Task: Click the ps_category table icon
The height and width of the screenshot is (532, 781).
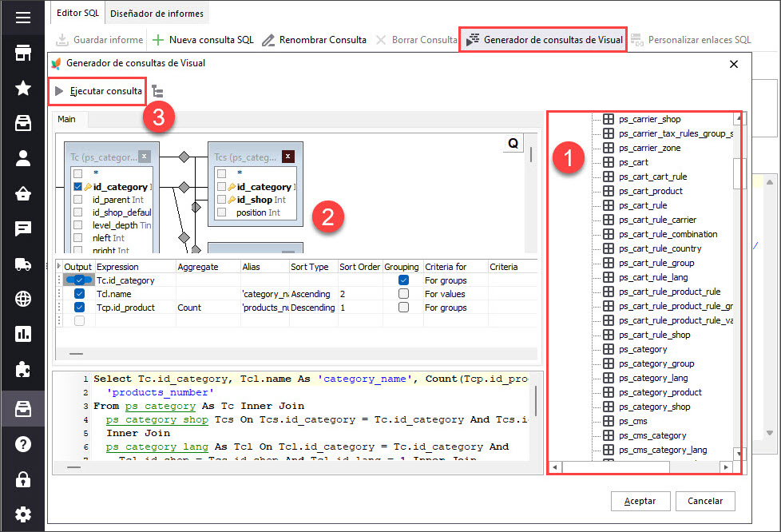Action: coord(609,349)
